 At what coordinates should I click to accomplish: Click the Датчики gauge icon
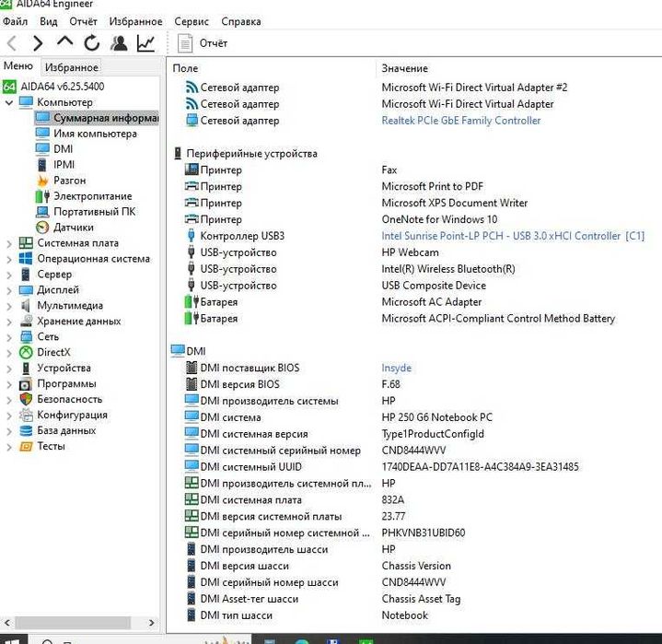click(x=42, y=228)
